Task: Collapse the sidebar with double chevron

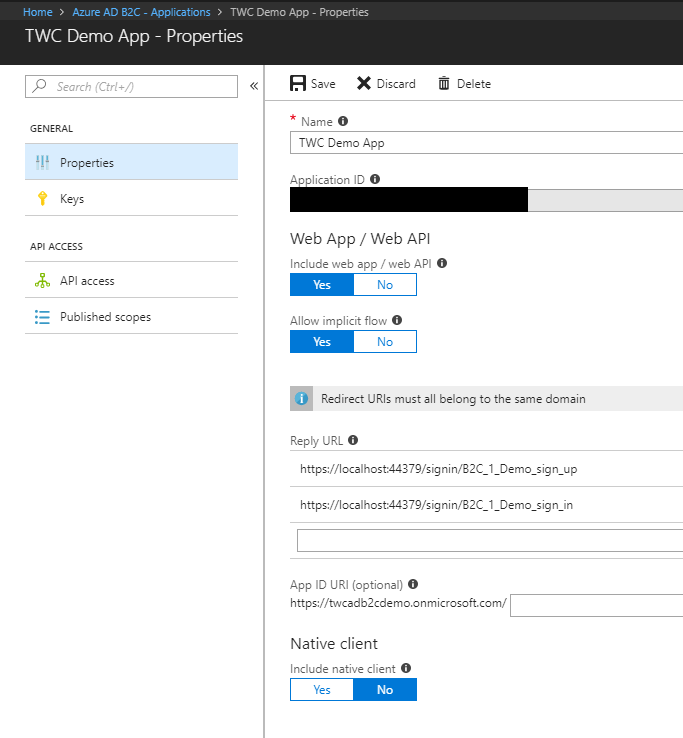Action: [x=254, y=86]
